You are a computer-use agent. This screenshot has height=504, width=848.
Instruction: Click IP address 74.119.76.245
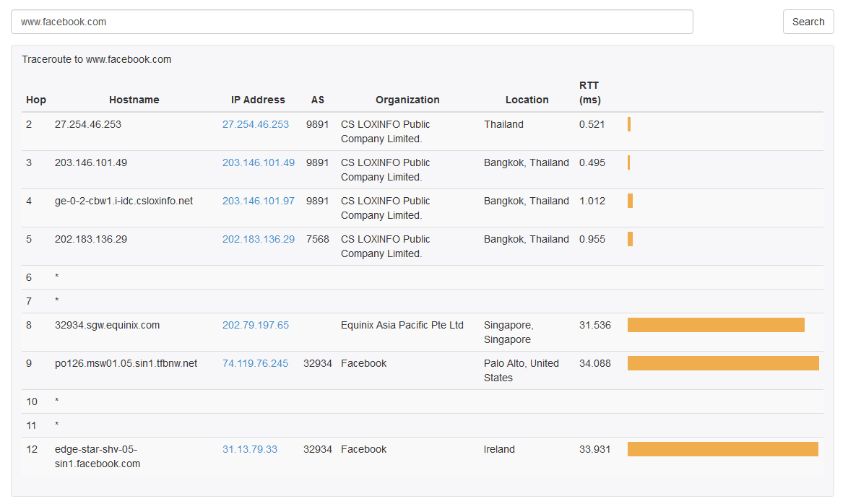click(x=255, y=363)
